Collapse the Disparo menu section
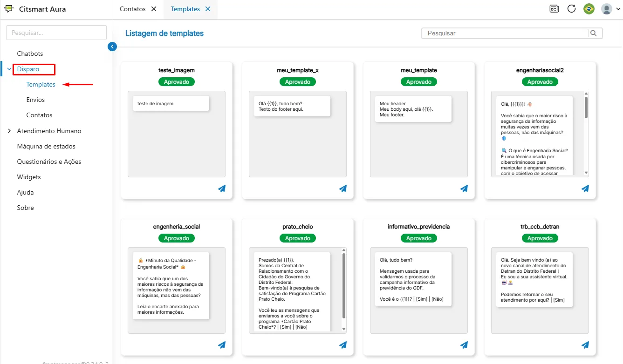The height and width of the screenshot is (364, 623). (x=9, y=69)
